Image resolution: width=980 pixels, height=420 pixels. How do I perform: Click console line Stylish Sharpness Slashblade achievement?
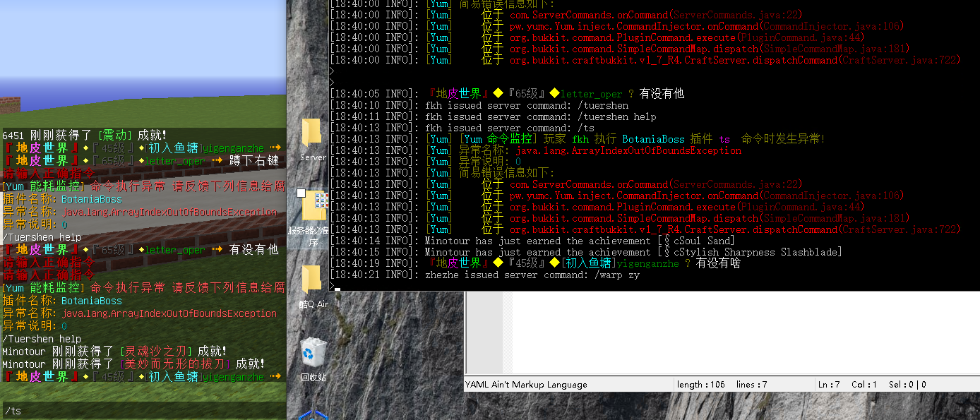(x=585, y=252)
